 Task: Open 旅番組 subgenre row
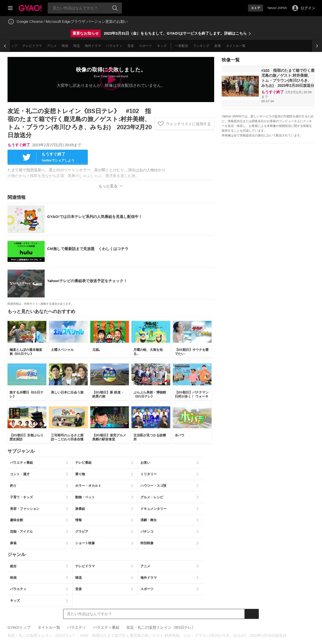pyautogui.click(x=105, y=509)
